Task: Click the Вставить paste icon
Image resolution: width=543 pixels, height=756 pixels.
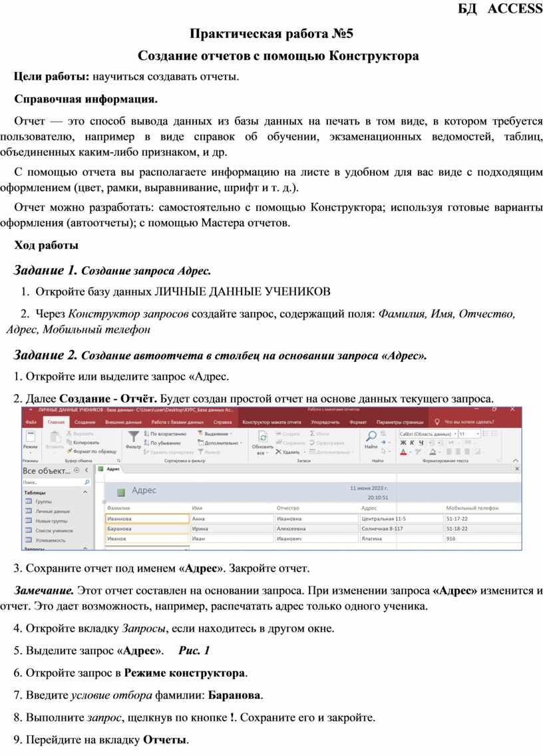Action: (55, 438)
